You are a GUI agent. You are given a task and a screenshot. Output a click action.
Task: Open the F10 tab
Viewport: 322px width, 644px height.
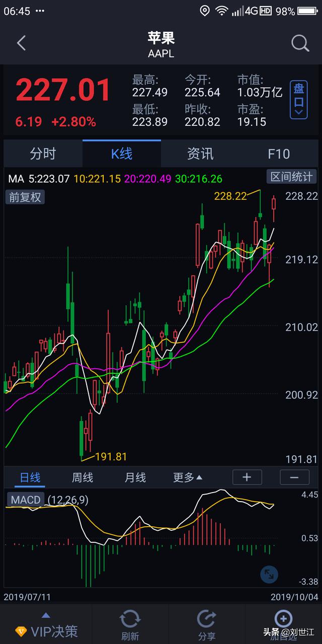tap(279, 153)
